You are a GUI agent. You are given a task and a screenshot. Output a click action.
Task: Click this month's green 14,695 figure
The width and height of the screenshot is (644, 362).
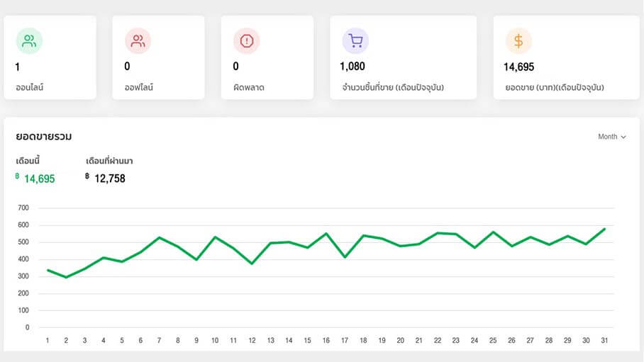click(x=39, y=179)
